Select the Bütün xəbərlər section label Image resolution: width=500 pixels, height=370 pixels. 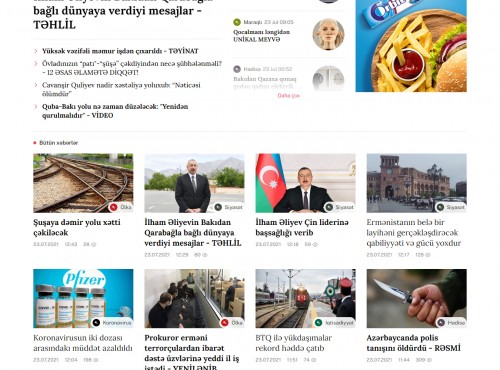[59, 143]
